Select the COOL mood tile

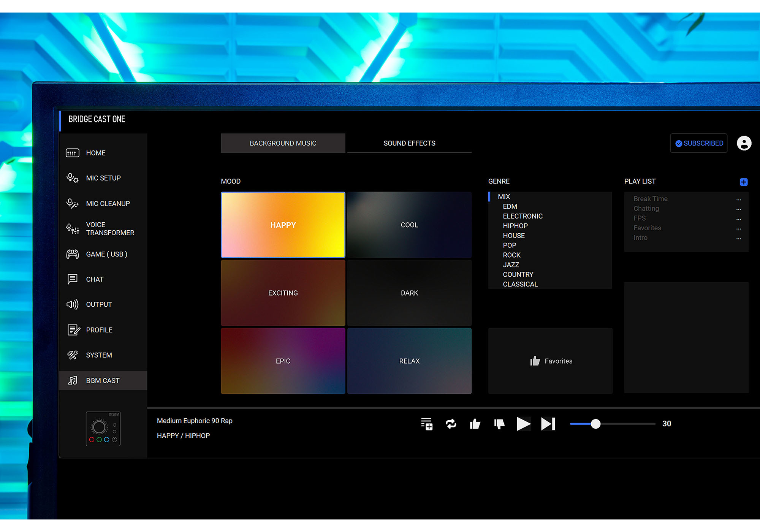409,225
